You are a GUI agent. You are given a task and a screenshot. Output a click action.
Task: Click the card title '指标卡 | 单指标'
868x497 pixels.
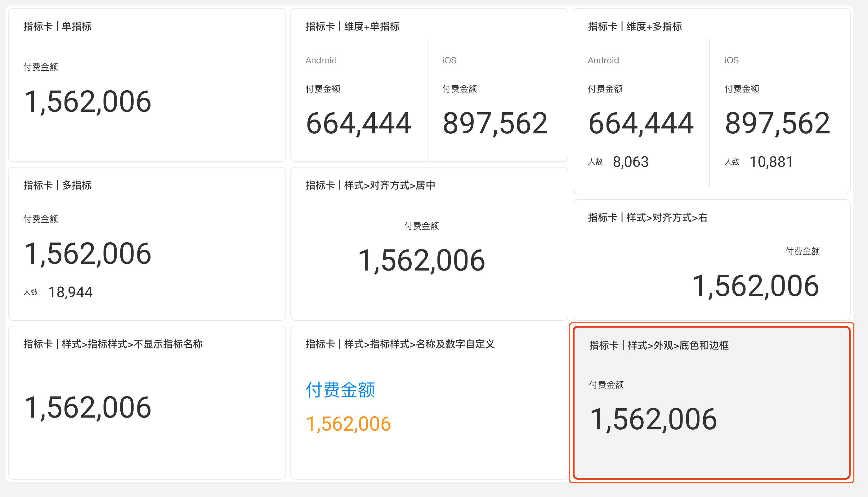pyautogui.click(x=57, y=26)
